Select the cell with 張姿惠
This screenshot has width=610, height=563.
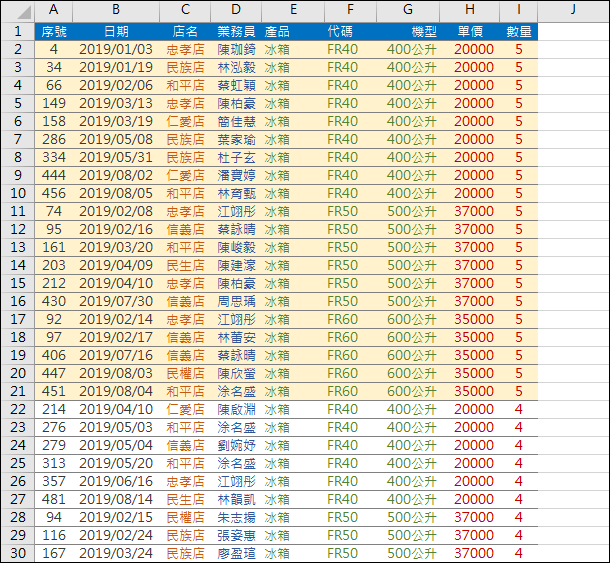click(x=236, y=535)
